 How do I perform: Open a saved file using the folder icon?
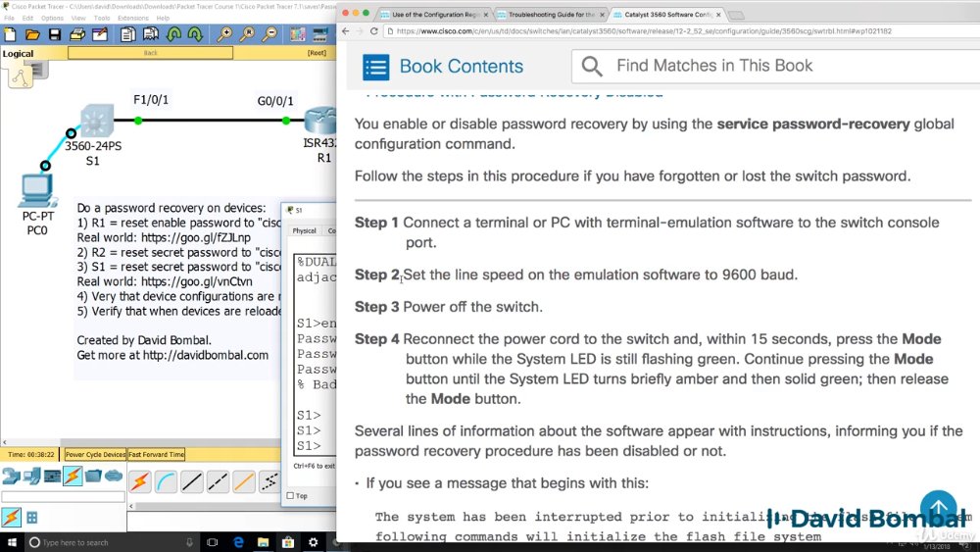[x=32, y=35]
